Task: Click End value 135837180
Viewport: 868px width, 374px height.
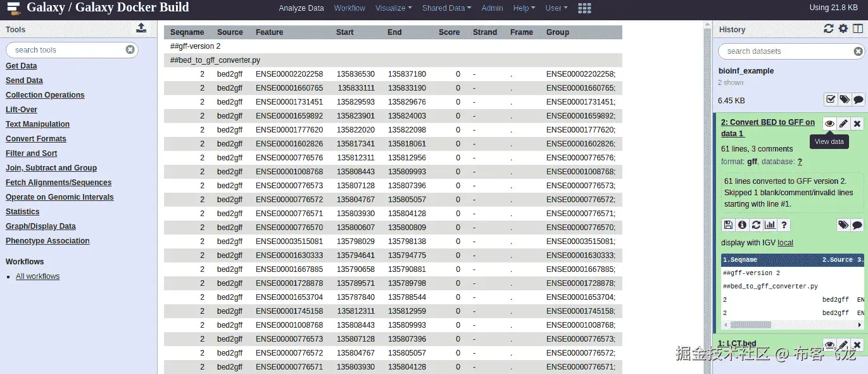Action: [407, 74]
